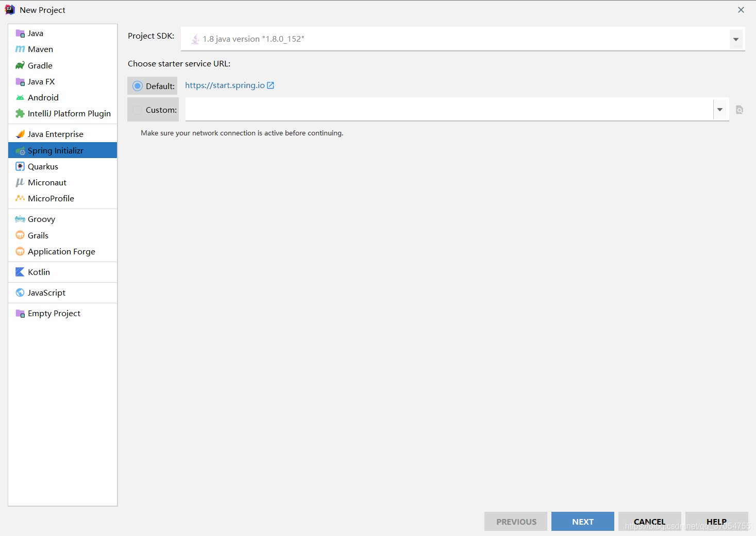756x536 pixels.
Task: Open the https://start.spring.io link
Action: (225, 85)
